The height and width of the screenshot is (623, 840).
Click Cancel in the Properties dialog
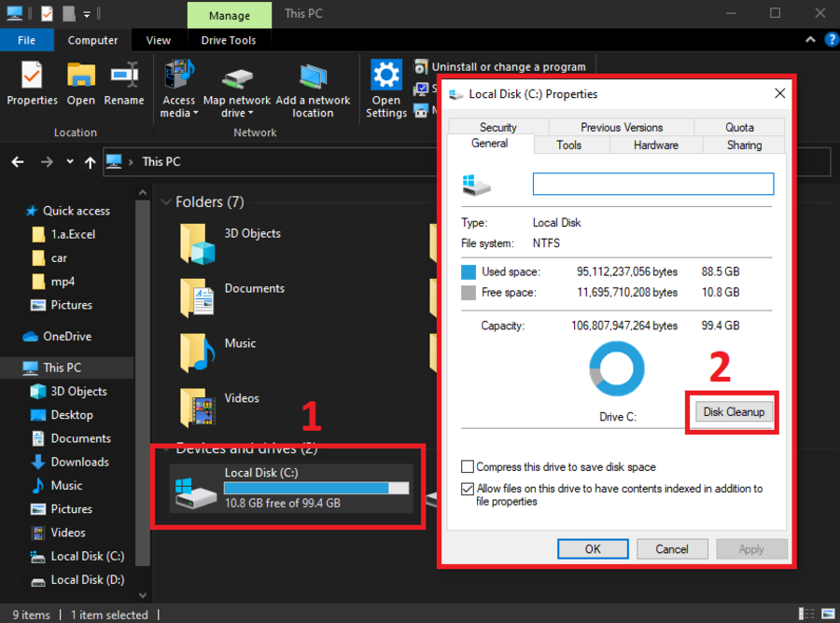672,549
